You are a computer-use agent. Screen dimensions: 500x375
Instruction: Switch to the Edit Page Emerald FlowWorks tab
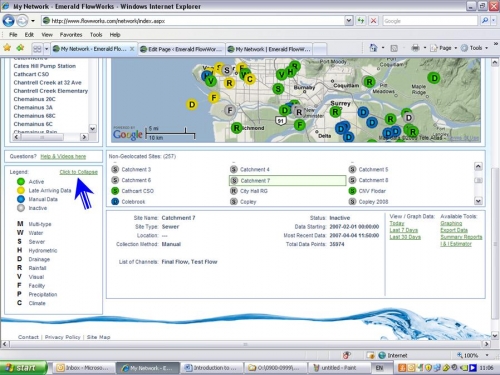tap(182, 49)
